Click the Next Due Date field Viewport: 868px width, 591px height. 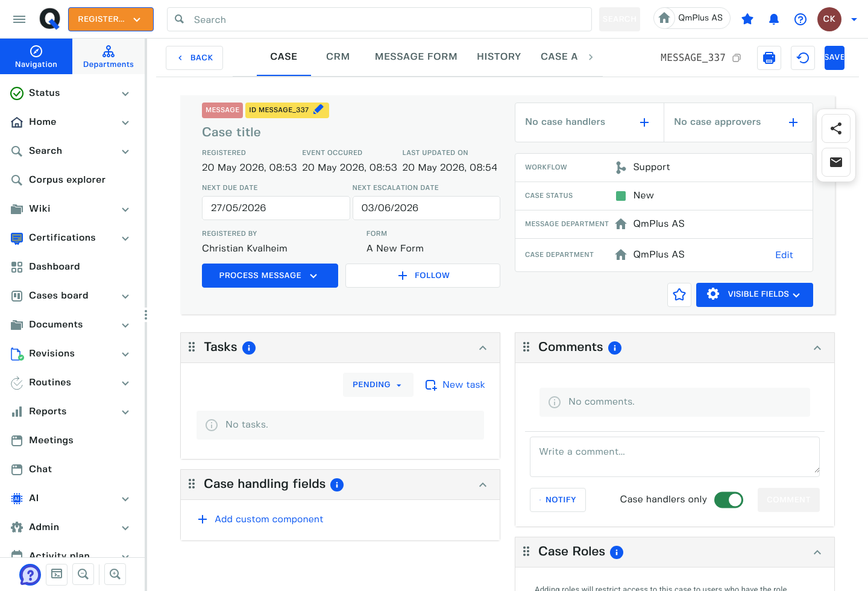click(276, 208)
